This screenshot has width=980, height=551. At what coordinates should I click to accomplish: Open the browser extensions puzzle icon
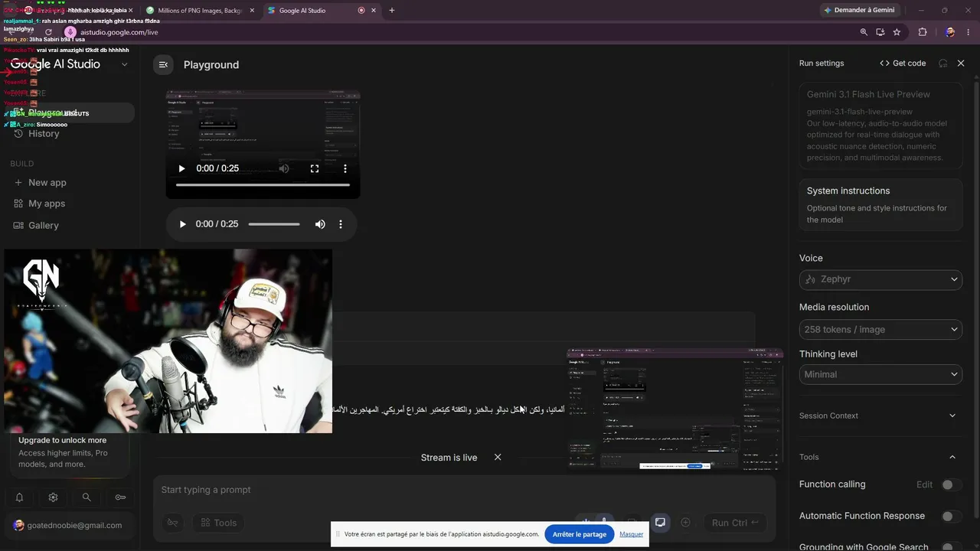click(x=923, y=32)
